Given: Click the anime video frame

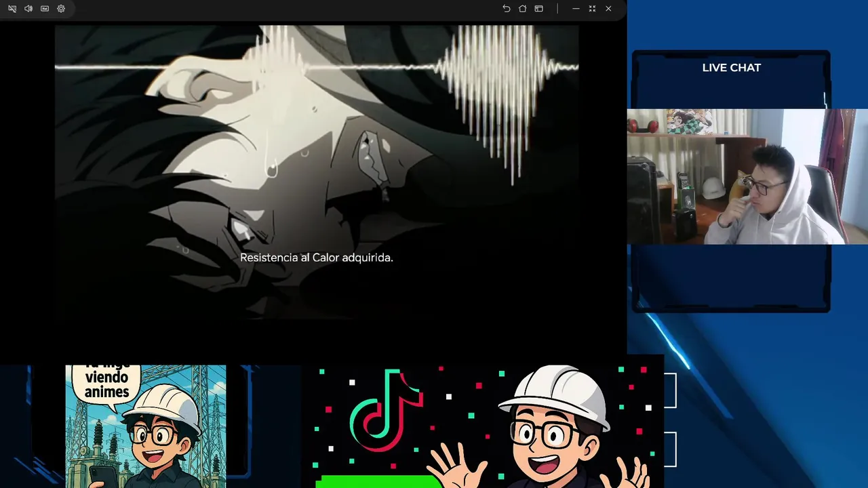Looking at the screenshot, I should pyautogui.click(x=317, y=172).
